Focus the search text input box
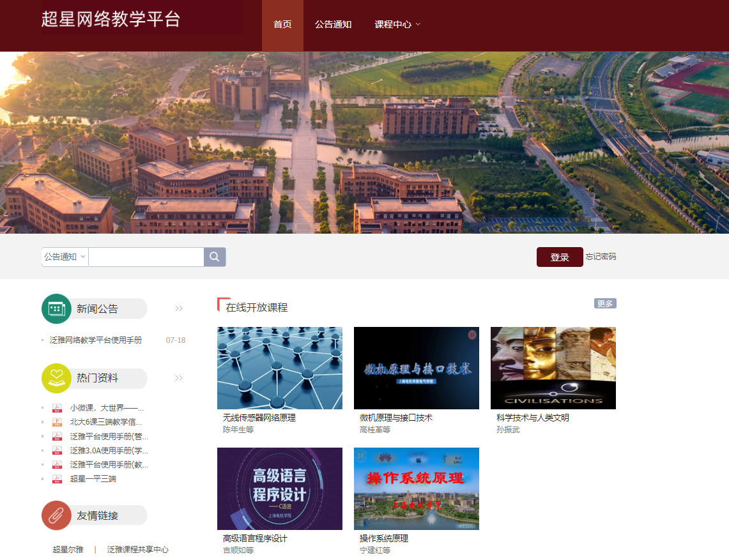This screenshot has height=560, width=729. coord(146,257)
